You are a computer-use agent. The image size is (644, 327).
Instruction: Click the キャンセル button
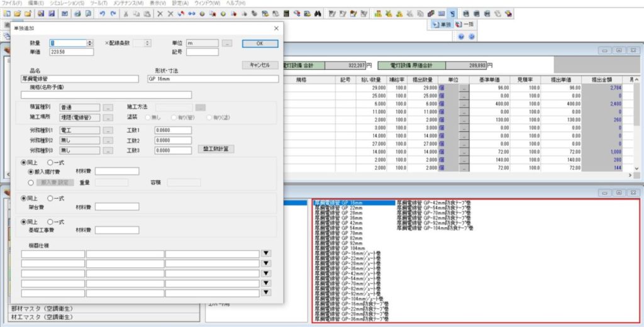[260, 65]
